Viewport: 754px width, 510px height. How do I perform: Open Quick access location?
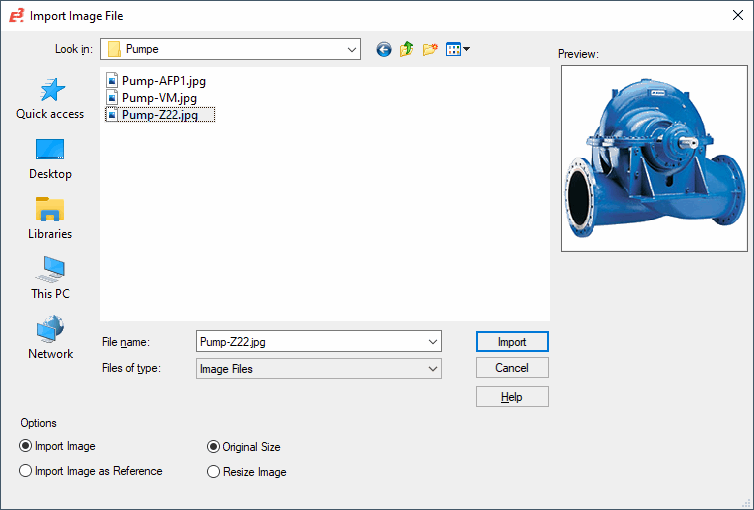pos(50,99)
